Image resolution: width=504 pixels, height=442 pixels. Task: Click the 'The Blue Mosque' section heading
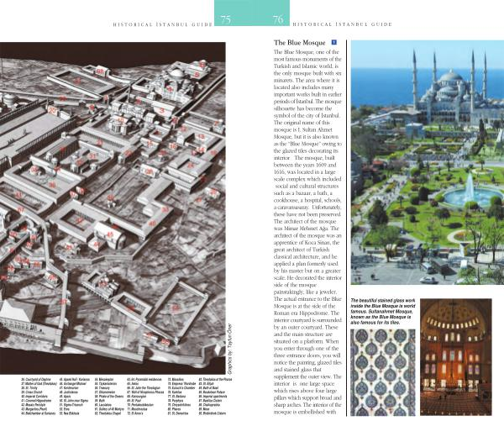pyautogui.click(x=300, y=41)
